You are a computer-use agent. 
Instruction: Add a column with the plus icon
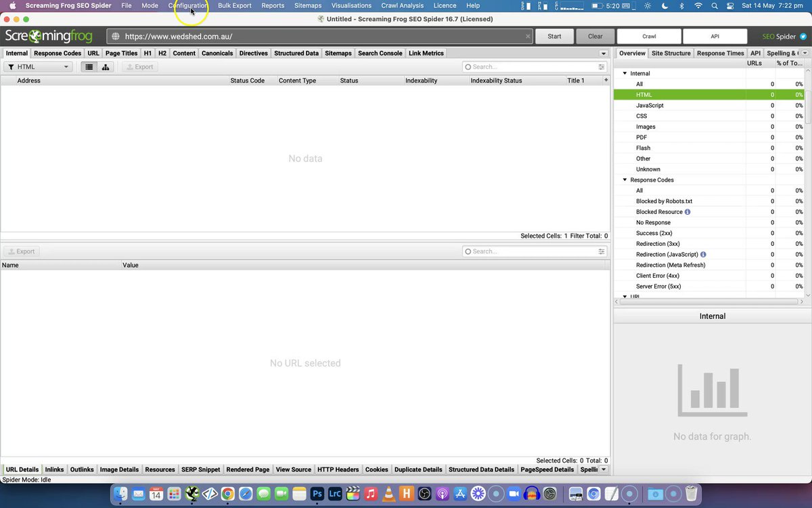click(x=606, y=80)
